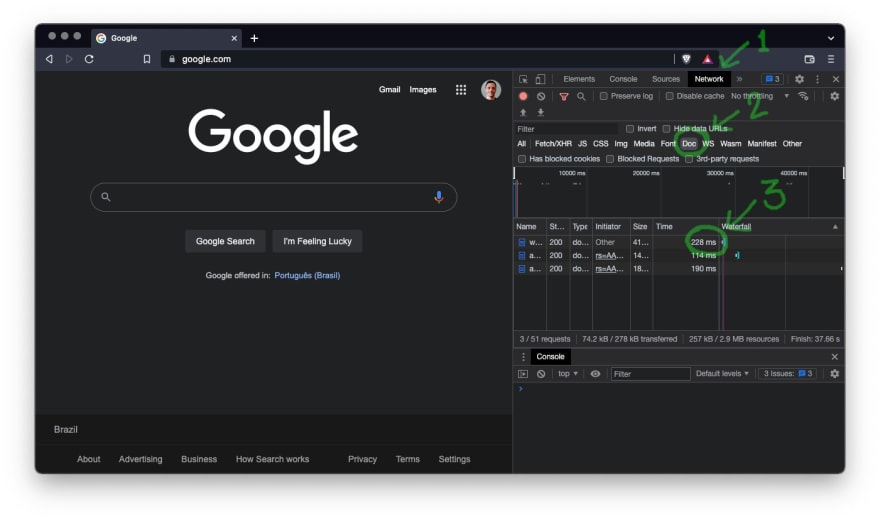This screenshot has width=880, height=520.
Task: Enable Disable cache checkbox
Action: 670,96
